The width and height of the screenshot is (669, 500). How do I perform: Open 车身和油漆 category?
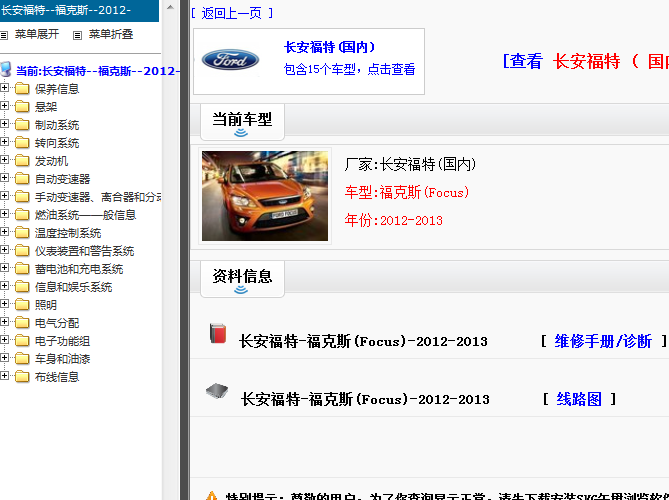coord(63,359)
